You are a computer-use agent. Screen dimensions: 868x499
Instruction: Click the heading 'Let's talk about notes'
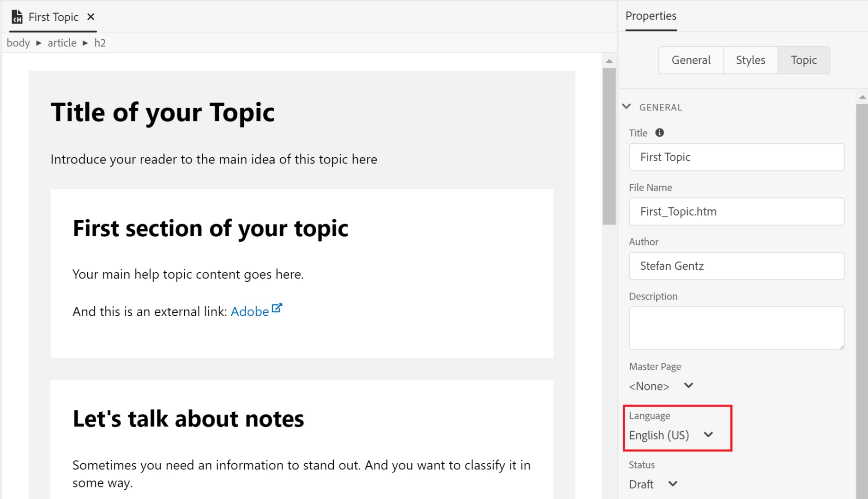[x=188, y=419]
